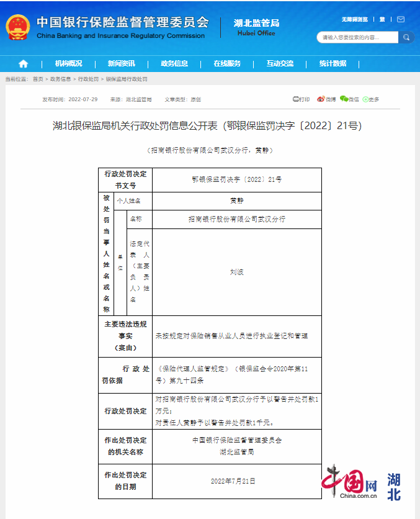Go to 政务信息 in the breadcrumb
This screenshot has width=420, height=519.
pos(60,79)
